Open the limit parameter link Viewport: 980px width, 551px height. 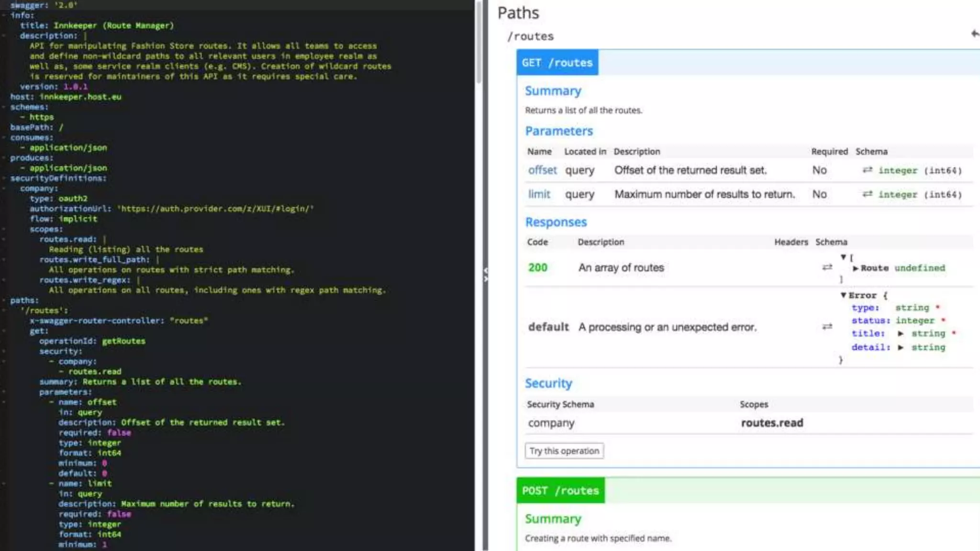pyautogui.click(x=539, y=194)
